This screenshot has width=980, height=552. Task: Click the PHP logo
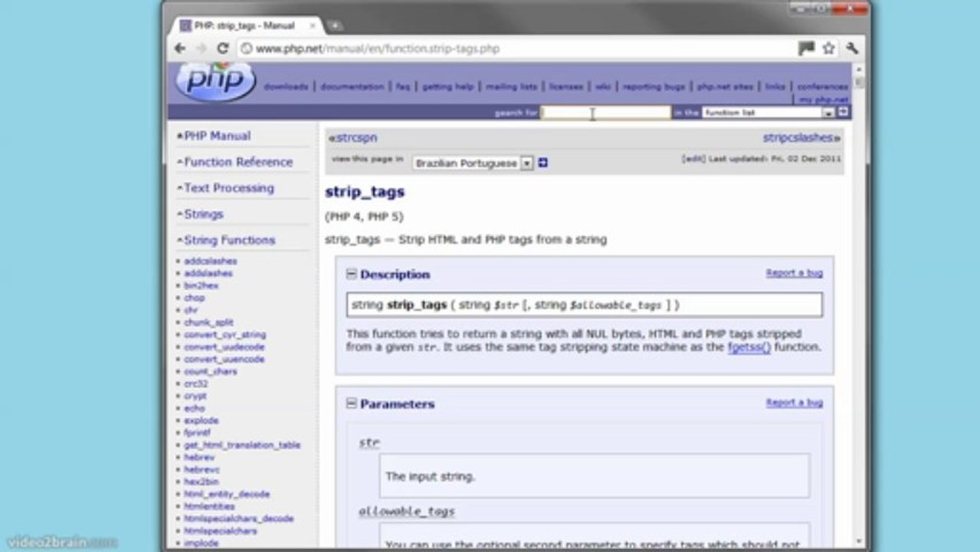pos(215,81)
